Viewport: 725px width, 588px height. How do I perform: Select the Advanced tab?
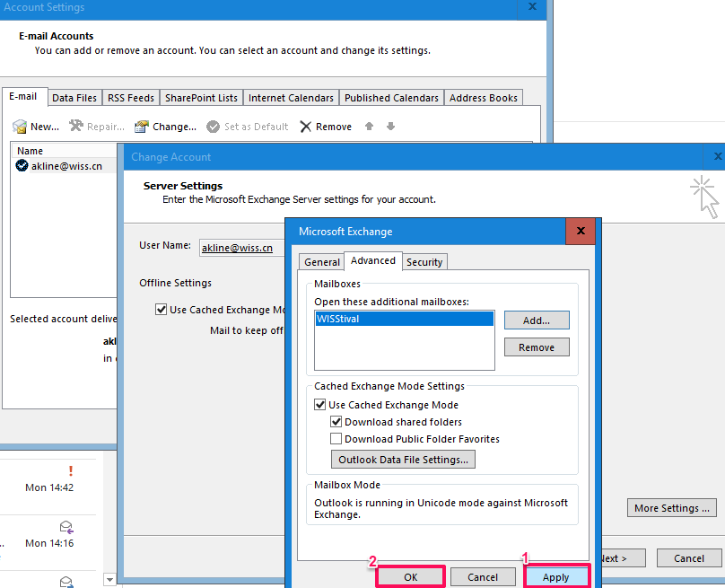(x=373, y=260)
